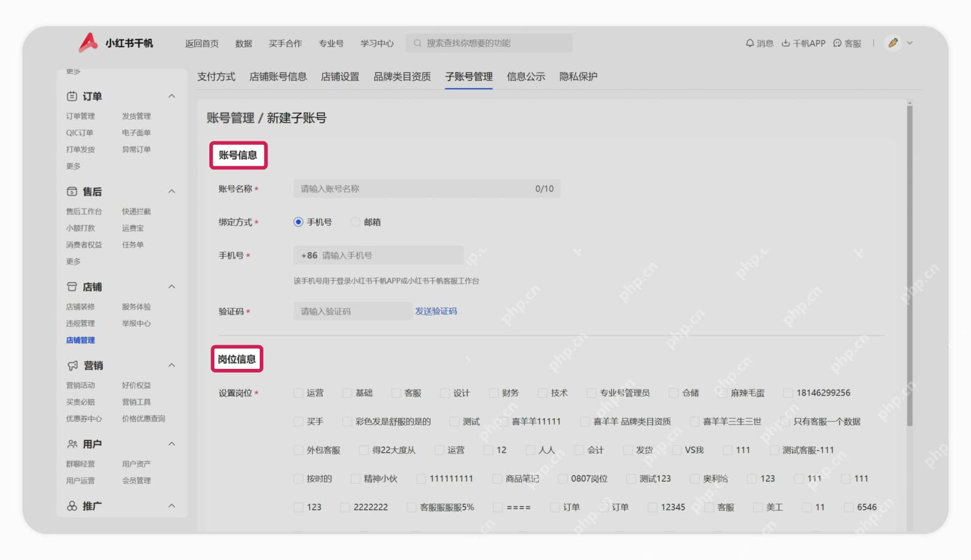
Task: Open 客服 customer service icon
Action: [837, 43]
